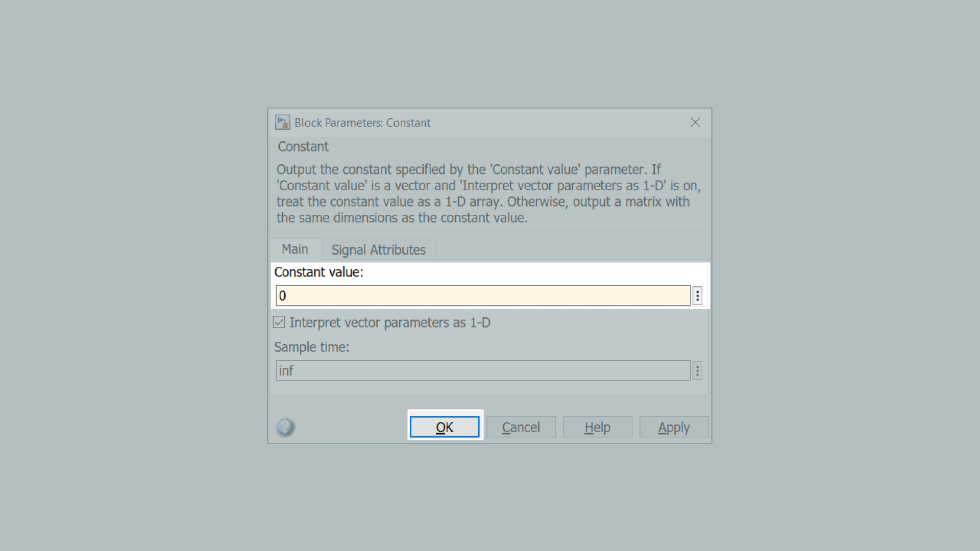
Task: Open the Constant value three-dot actions menu
Action: pos(697,295)
